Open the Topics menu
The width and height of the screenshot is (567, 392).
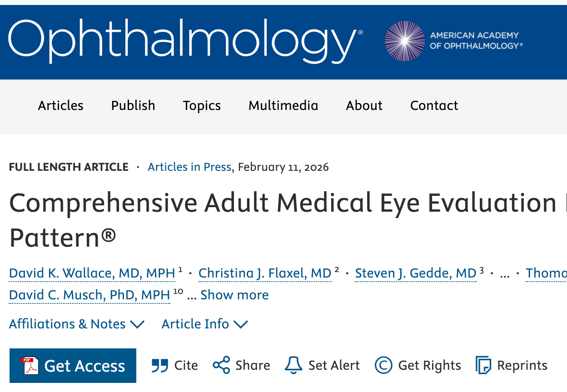click(202, 105)
